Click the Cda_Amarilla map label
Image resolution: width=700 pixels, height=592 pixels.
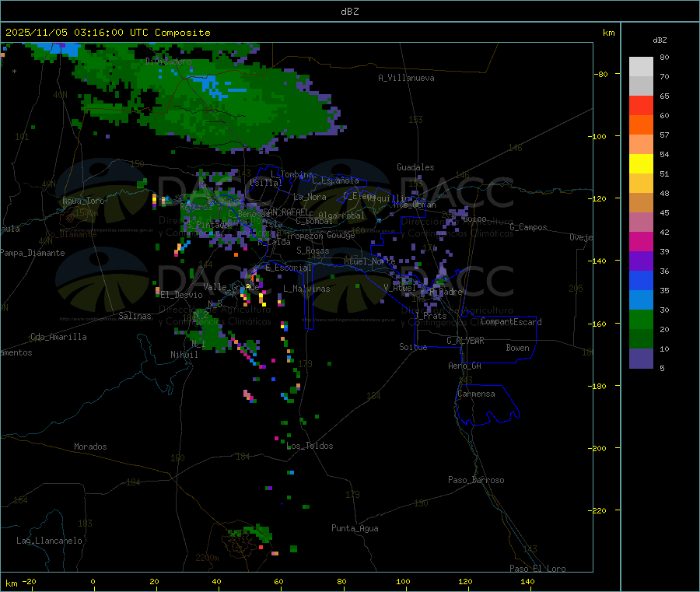coord(58,337)
